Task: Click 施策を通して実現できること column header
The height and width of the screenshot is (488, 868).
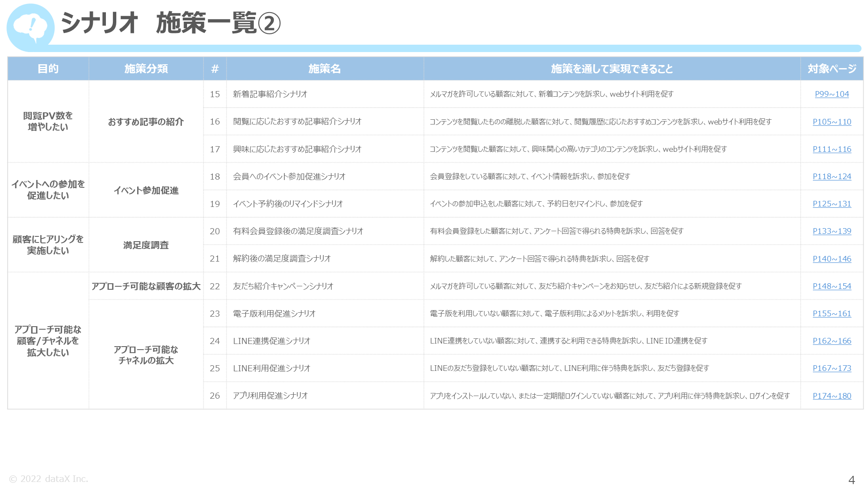Action: click(x=612, y=69)
